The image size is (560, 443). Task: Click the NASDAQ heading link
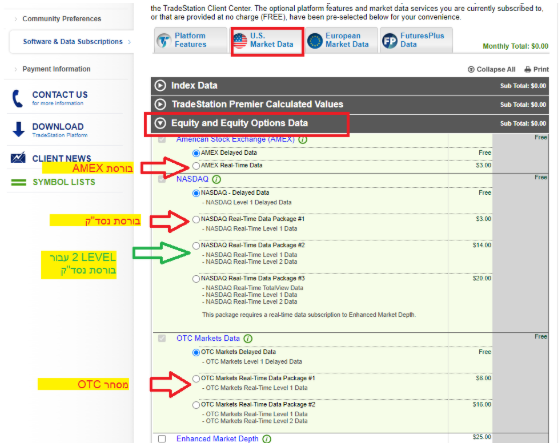pos(192,179)
